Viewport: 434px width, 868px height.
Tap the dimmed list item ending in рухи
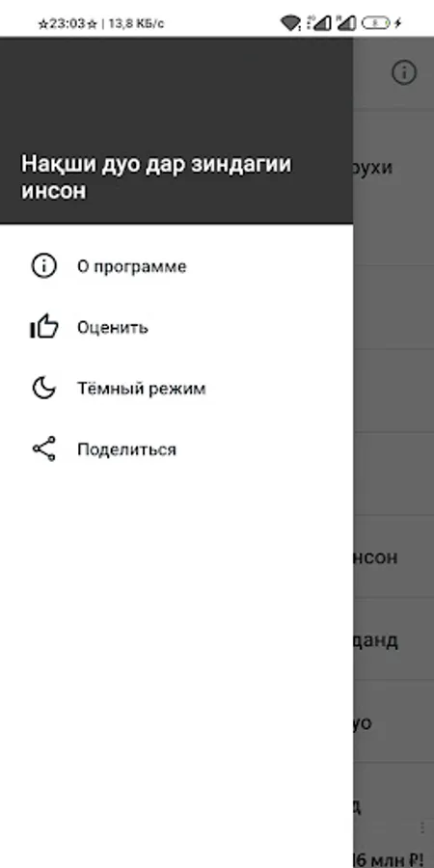click(x=393, y=167)
